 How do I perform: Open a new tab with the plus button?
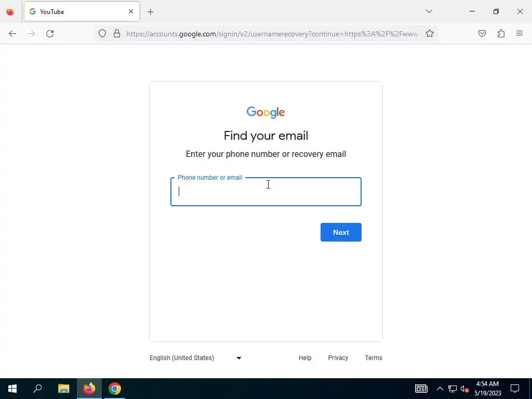pyautogui.click(x=151, y=12)
